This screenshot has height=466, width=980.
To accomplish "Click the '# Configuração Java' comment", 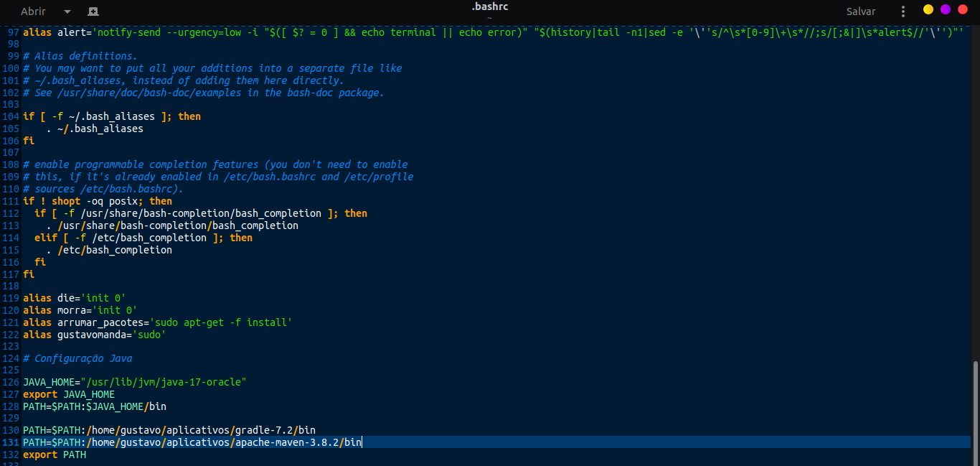I will click(x=77, y=358).
